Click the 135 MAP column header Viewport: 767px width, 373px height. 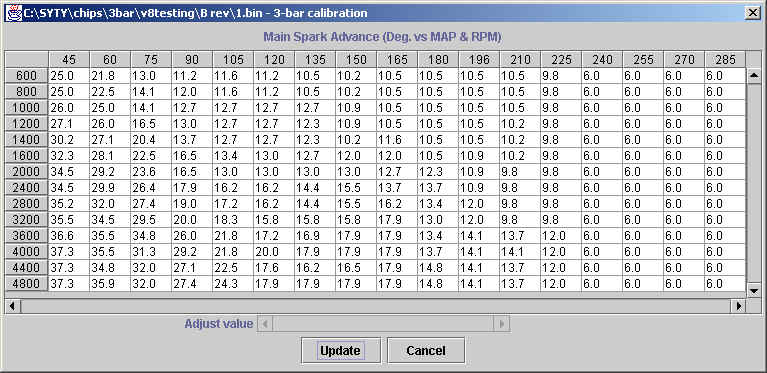315,59
